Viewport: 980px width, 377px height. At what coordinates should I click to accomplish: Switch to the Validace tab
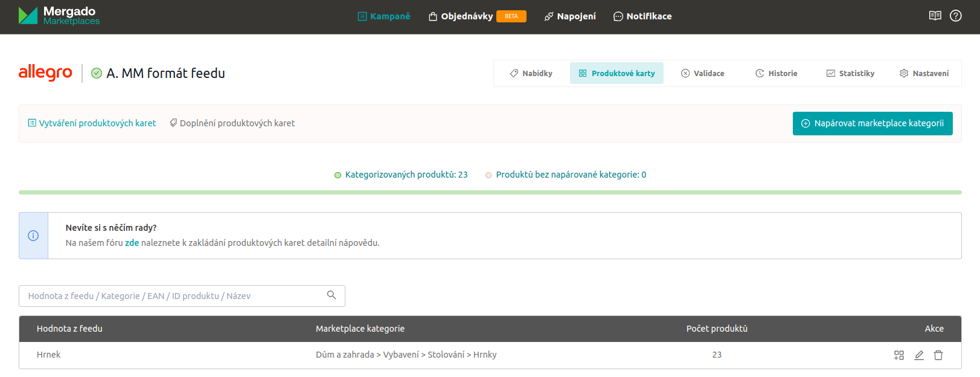(702, 73)
